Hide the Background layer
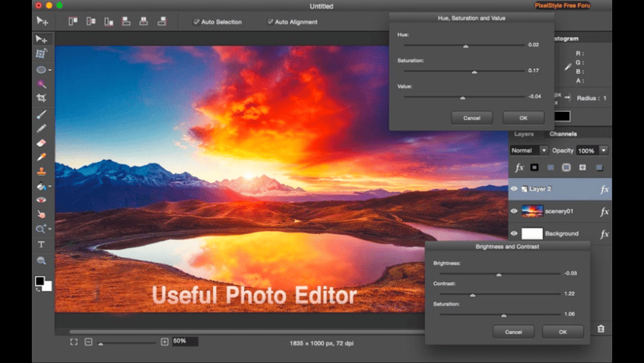Viewport: 644px width, 363px height. pyautogui.click(x=514, y=233)
